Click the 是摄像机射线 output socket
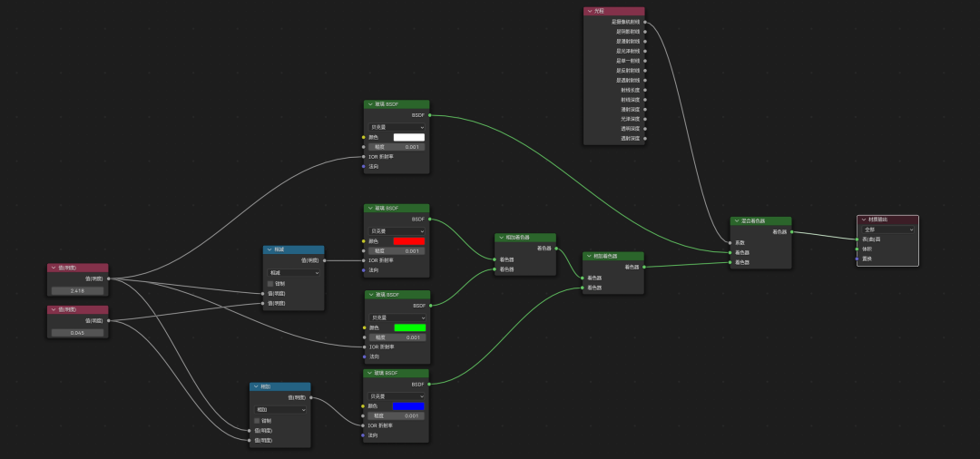Viewport: 980px width, 459px height. pyautogui.click(x=645, y=22)
